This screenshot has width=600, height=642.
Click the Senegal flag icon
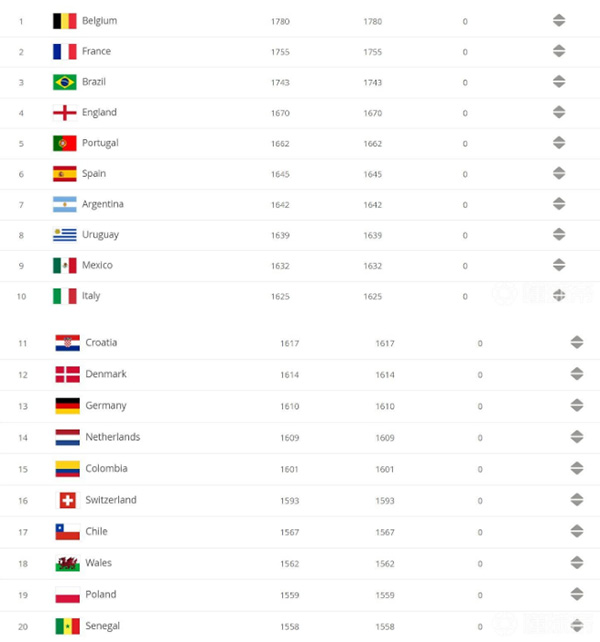click(x=67, y=626)
